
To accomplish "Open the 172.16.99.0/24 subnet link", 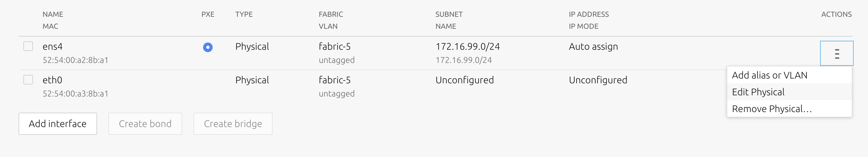I will [467, 46].
